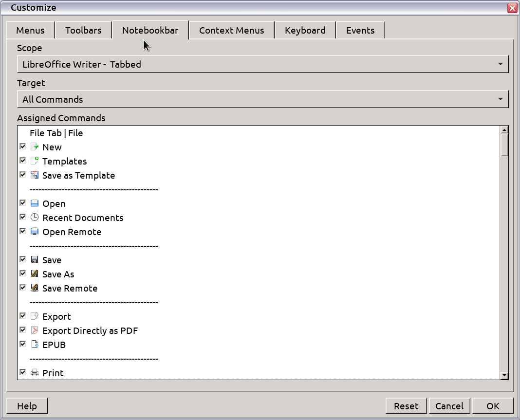Uncheck the Save checkbox
520x420 pixels.
click(22, 259)
